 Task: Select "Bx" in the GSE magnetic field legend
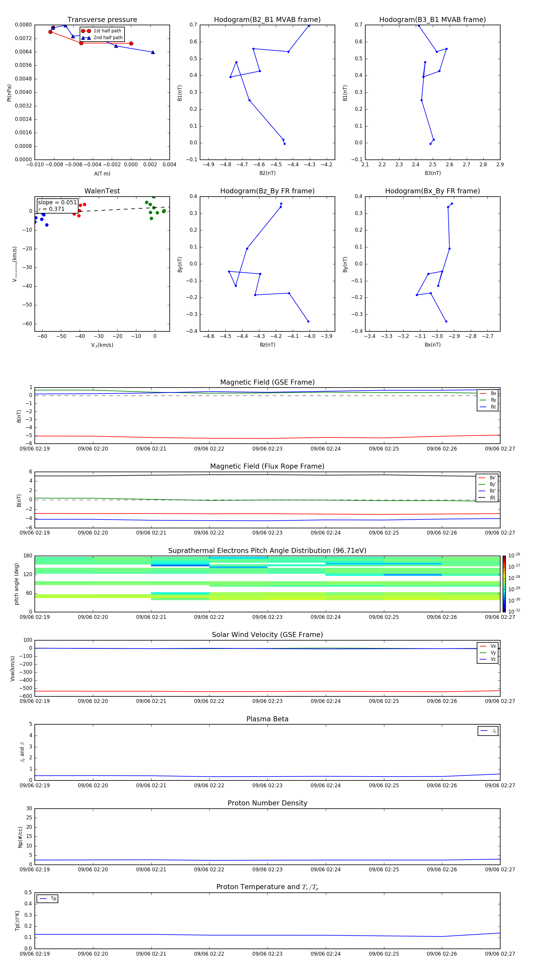493,393
